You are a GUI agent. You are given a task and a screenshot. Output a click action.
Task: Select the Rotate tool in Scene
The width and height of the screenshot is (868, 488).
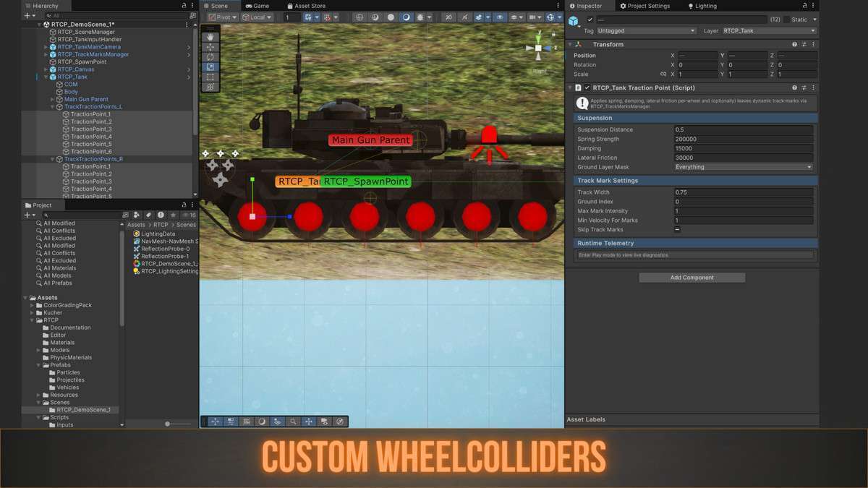click(x=210, y=56)
